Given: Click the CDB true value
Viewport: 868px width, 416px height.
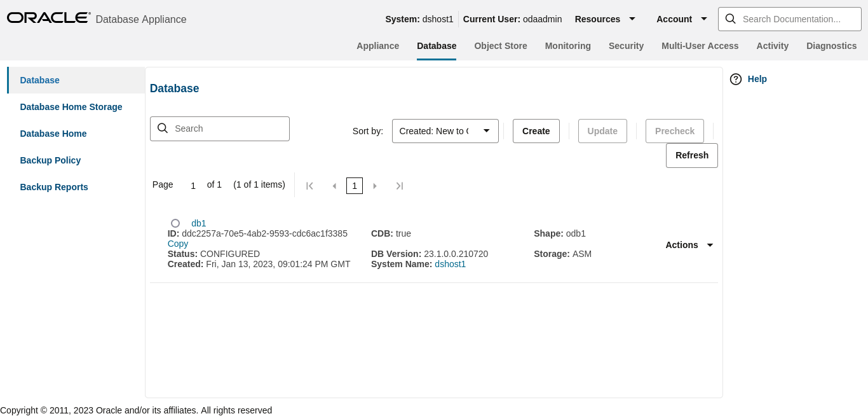Looking at the screenshot, I should [403, 233].
